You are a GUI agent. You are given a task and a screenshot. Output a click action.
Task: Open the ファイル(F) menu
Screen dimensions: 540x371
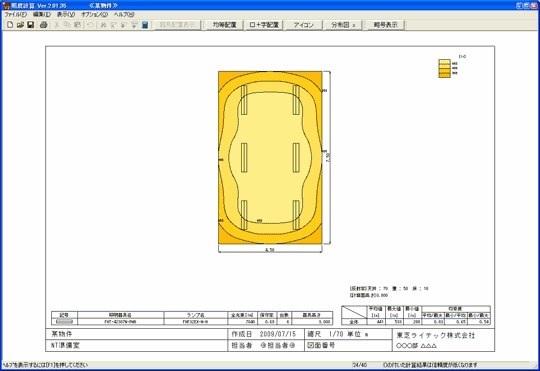coord(15,14)
